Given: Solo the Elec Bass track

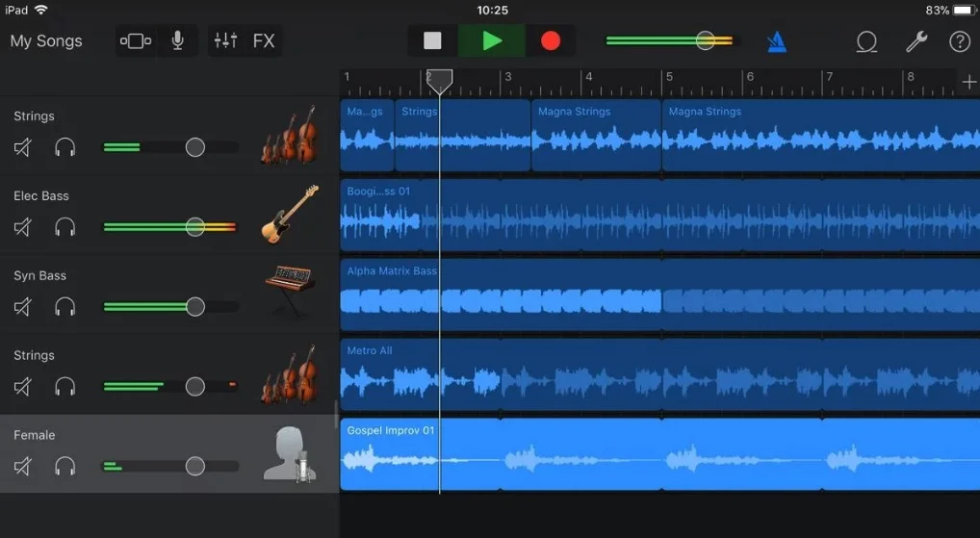Looking at the screenshot, I should point(65,227).
